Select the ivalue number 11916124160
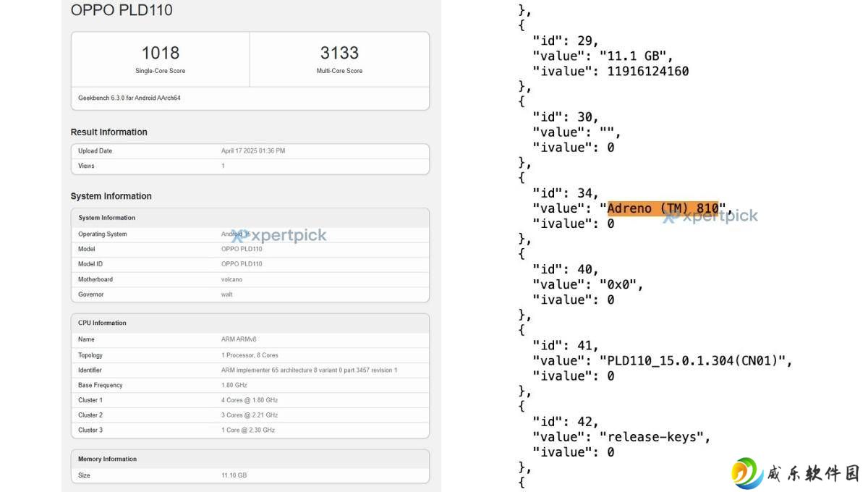Screen dimensions: 868x492 [648, 71]
